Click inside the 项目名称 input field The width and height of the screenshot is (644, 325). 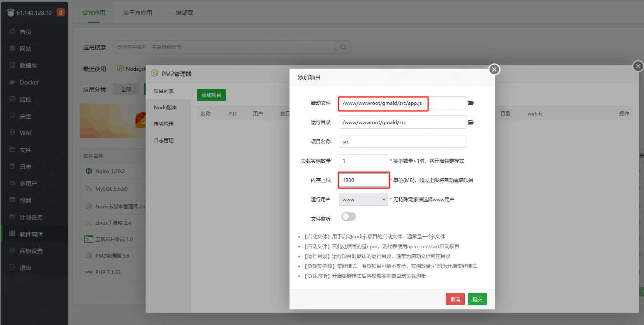click(x=402, y=141)
